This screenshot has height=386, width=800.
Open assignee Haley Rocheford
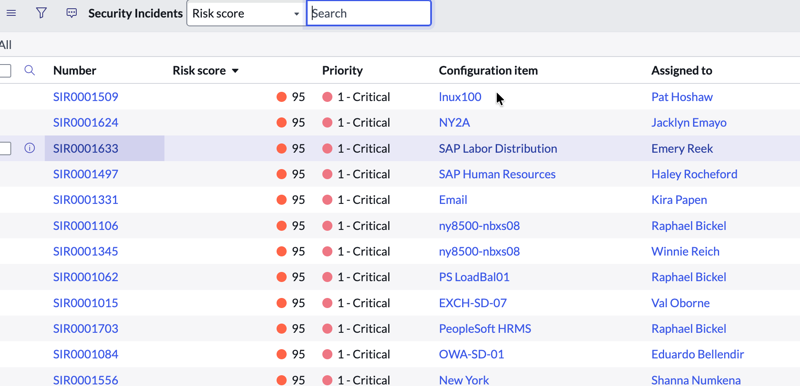(x=694, y=174)
